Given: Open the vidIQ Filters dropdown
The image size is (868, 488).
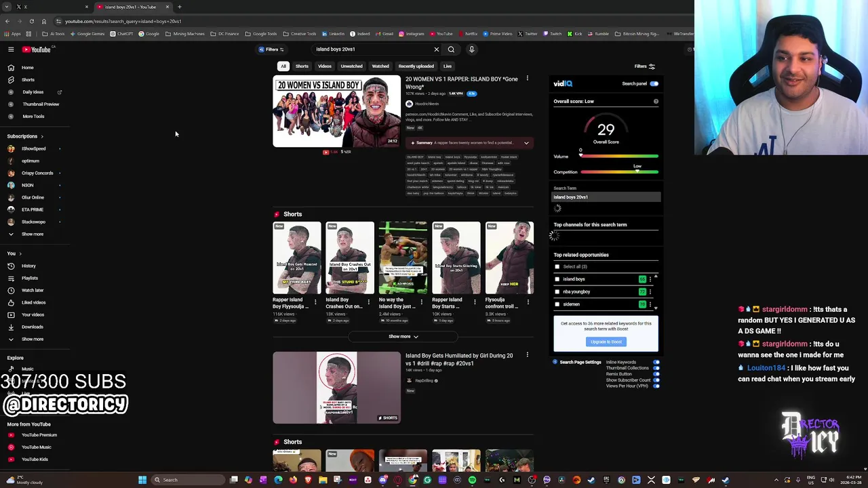Looking at the screenshot, I should coord(271,49).
